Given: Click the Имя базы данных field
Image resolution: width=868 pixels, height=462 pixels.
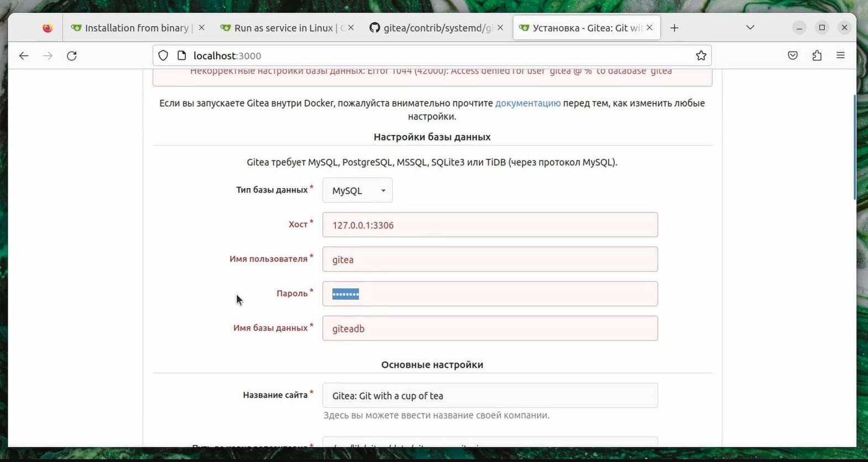Looking at the screenshot, I should [490, 329].
